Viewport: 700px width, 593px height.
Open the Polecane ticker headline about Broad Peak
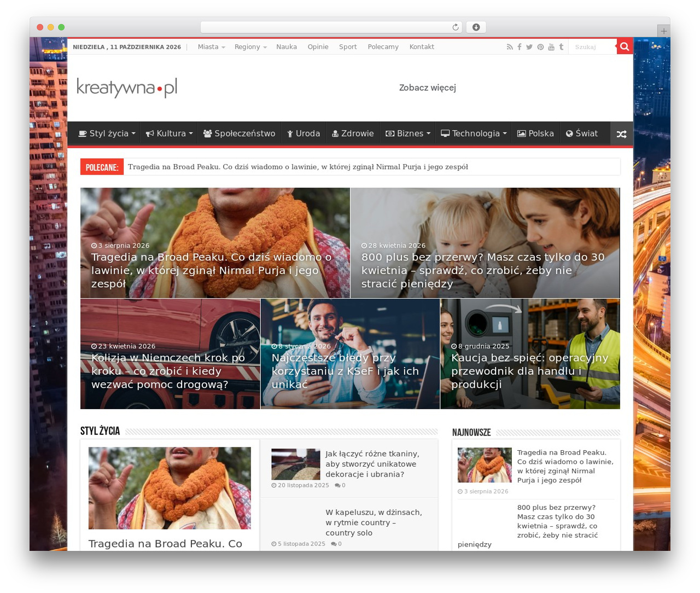[297, 167]
